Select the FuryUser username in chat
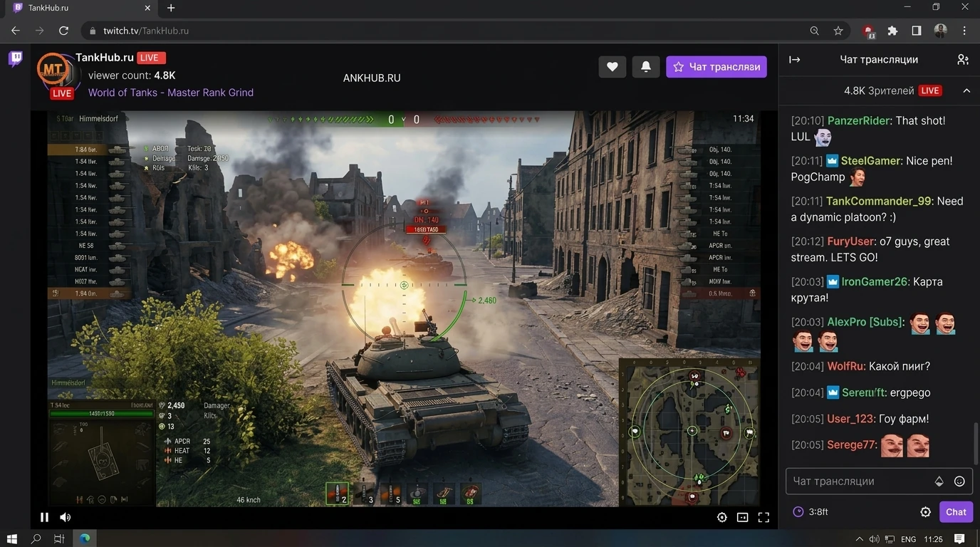 (x=850, y=241)
